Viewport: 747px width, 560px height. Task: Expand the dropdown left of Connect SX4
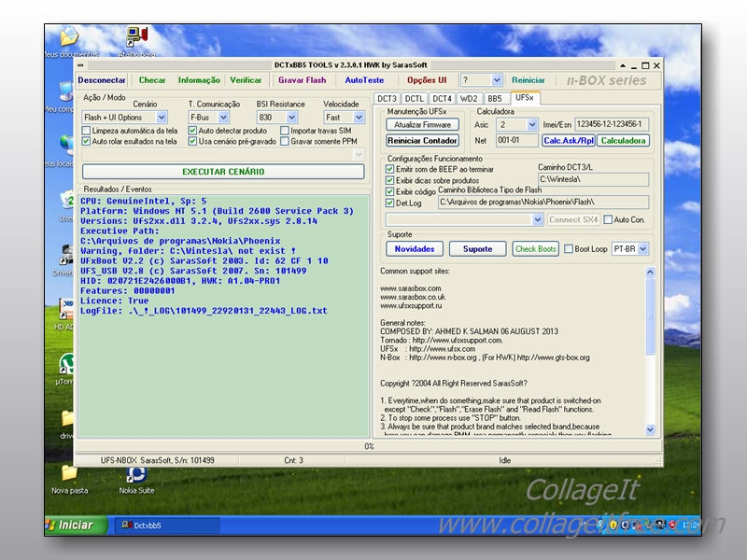click(x=538, y=220)
